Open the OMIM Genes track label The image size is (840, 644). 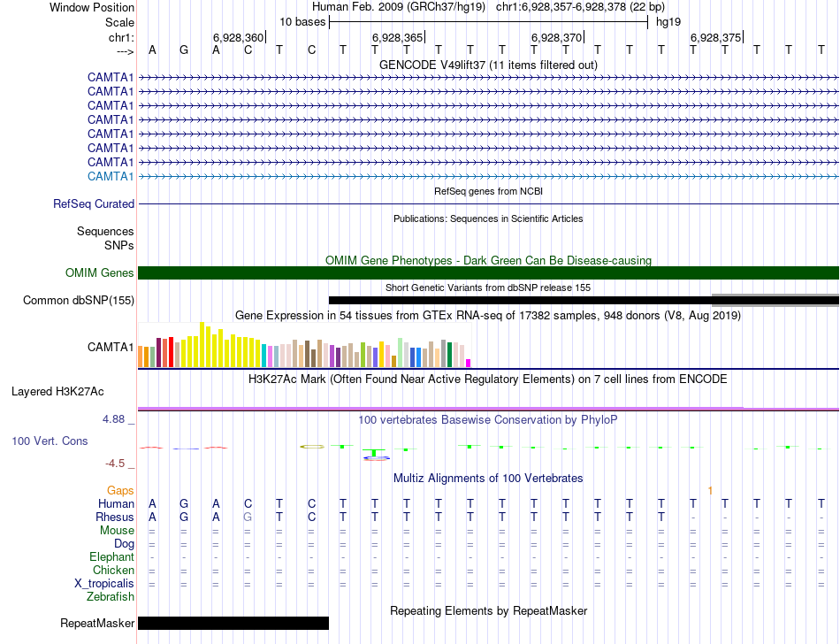[100, 272]
